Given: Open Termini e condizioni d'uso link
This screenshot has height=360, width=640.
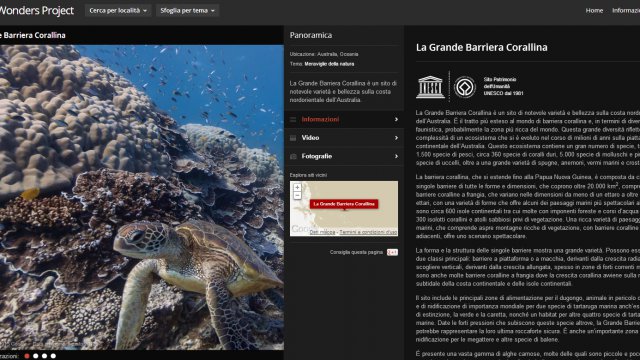Looking at the screenshot, I should tap(368, 232).
